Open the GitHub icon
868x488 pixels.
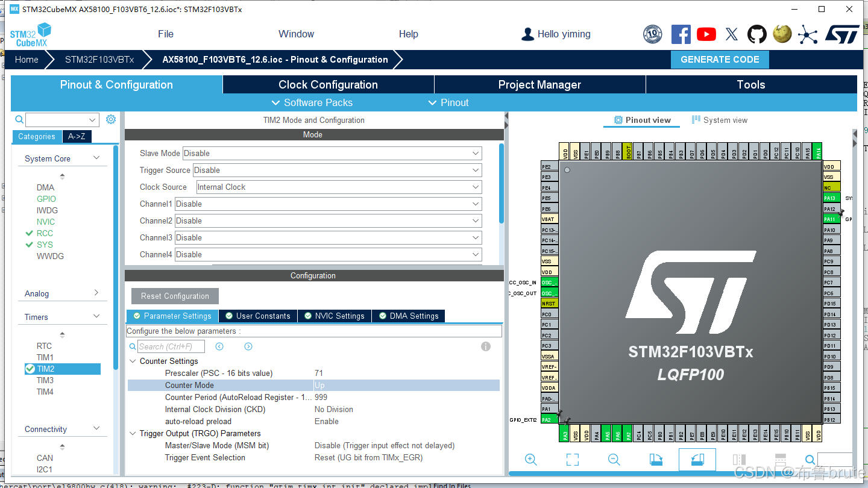click(757, 34)
